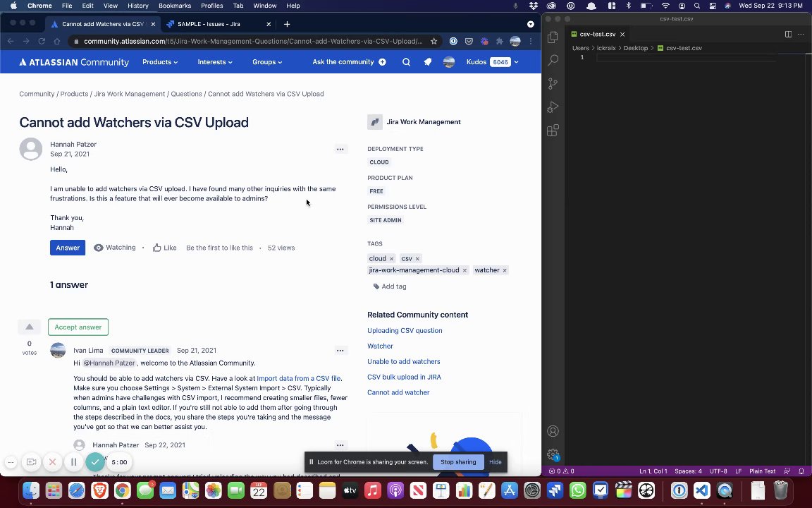Open the Profiles menu in menu bar
Image resolution: width=812 pixels, height=508 pixels.
coord(211,6)
